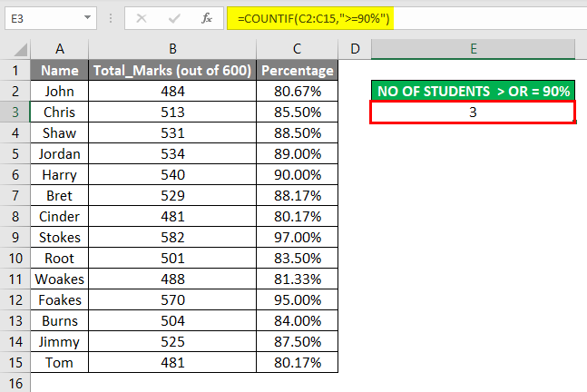Select the marks cell 501
The height and width of the screenshot is (392, 587).
(172, 258)
